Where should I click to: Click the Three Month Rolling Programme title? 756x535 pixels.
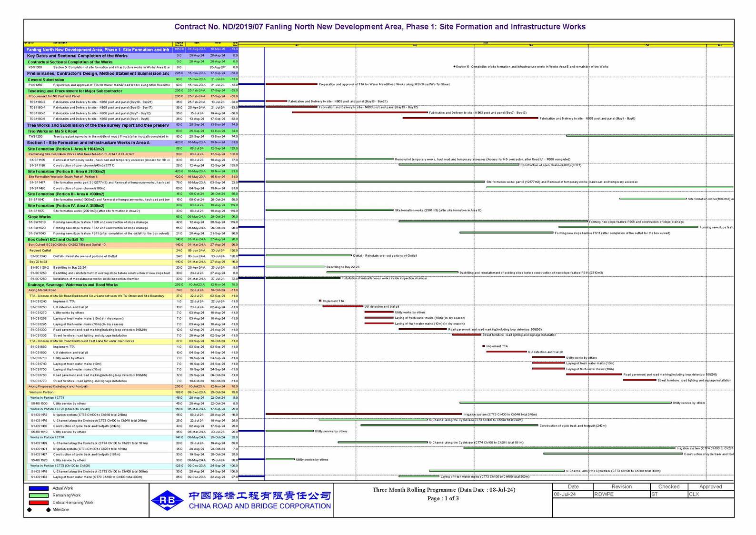pyautogui.click(x=443, y=490)
